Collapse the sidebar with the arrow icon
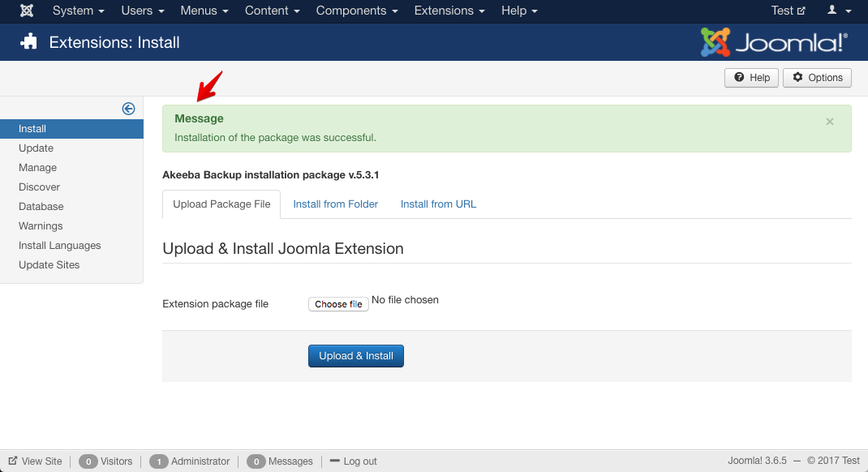Viewport: 868px width, 472px height. click(128, 109)
